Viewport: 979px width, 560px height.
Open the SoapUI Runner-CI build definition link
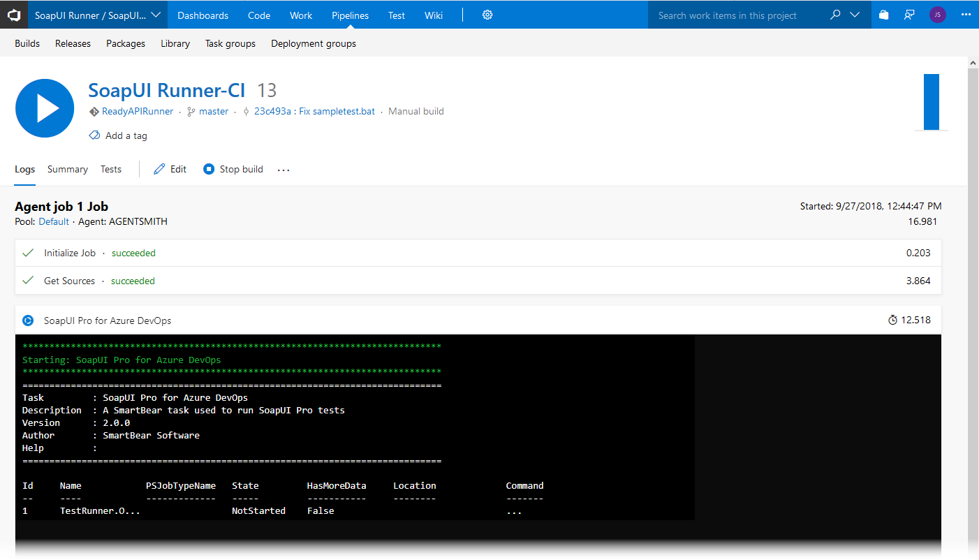click(x=167, y=90)
